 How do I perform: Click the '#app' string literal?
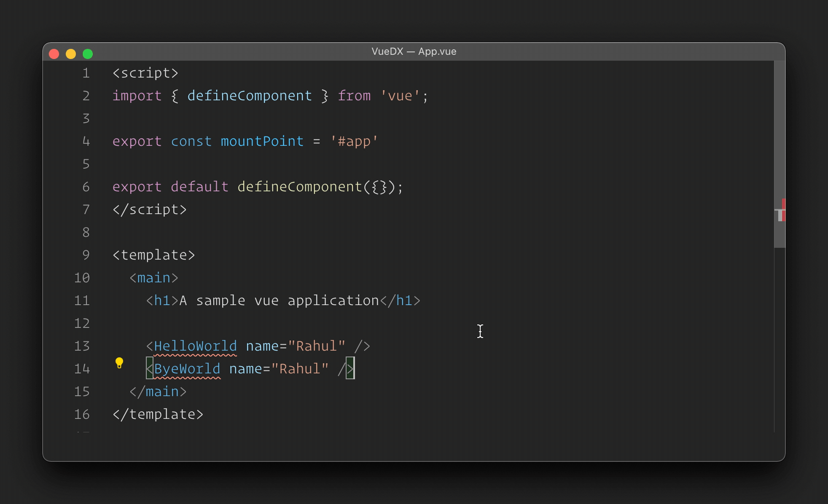point(354,141)
